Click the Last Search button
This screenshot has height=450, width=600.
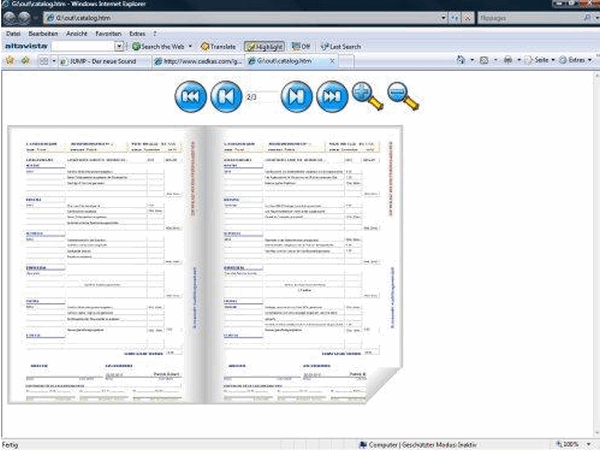(x=341, y=46)
